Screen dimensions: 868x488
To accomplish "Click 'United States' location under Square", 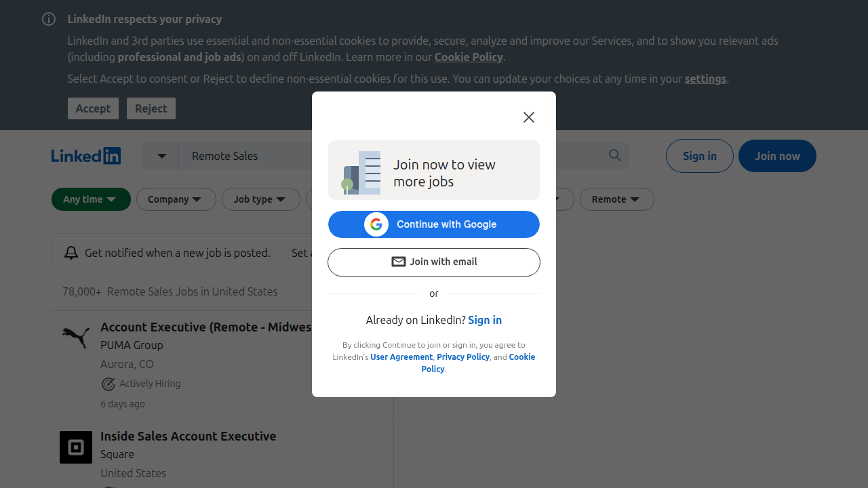I will [133, 473].
